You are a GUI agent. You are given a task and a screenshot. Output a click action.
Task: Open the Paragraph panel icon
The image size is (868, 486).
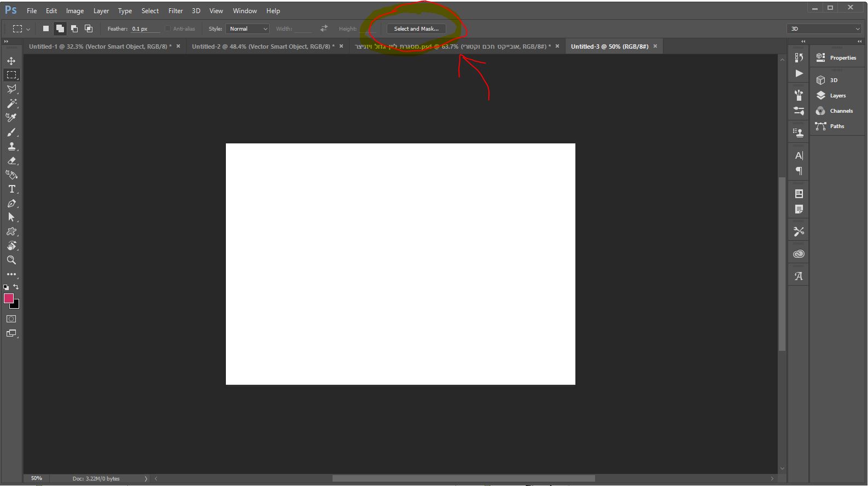coord(799,171)
